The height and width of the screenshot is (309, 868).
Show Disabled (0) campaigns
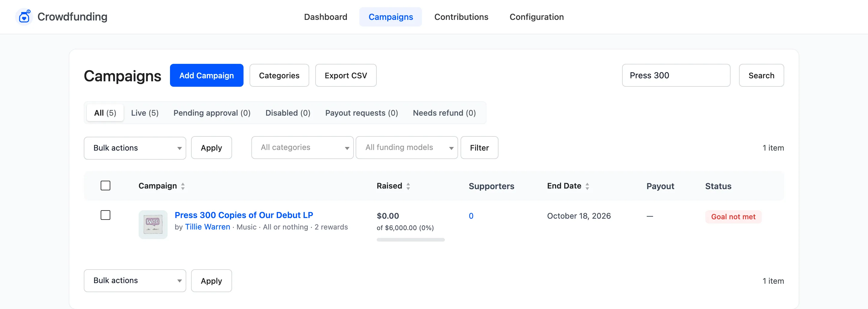tap(288, 113)
